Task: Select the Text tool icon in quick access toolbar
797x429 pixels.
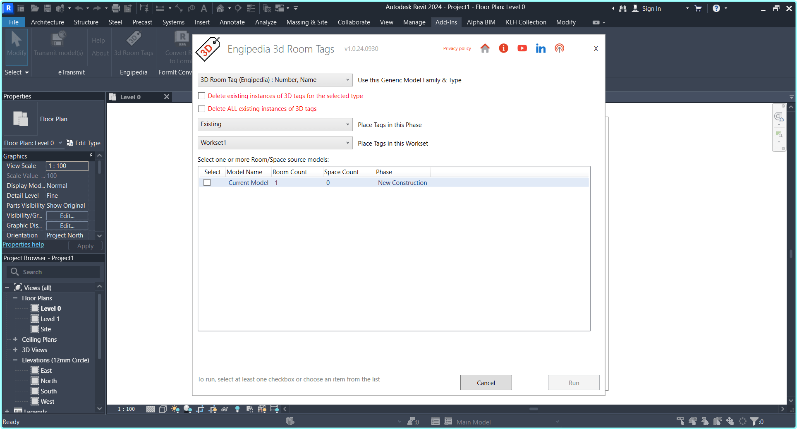Action: click(x=204, y=8)
